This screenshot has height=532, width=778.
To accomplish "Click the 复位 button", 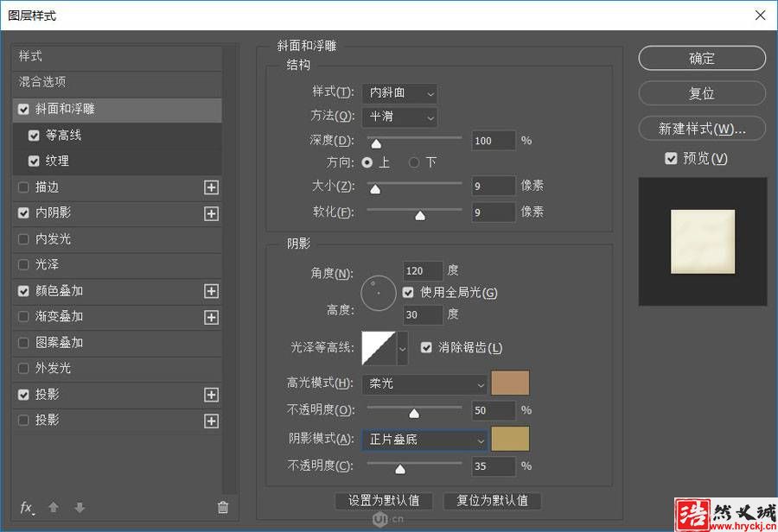I will pos(702,93).
